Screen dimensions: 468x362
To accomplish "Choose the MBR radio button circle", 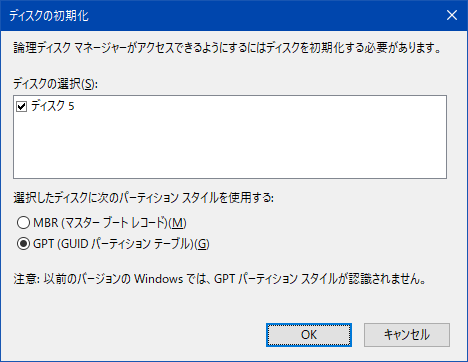I will [x=23, y=223].
